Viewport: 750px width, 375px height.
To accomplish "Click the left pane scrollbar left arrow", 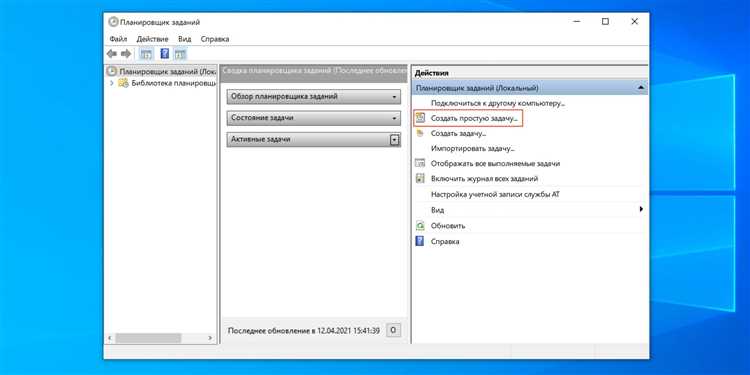I will [110, 338].
